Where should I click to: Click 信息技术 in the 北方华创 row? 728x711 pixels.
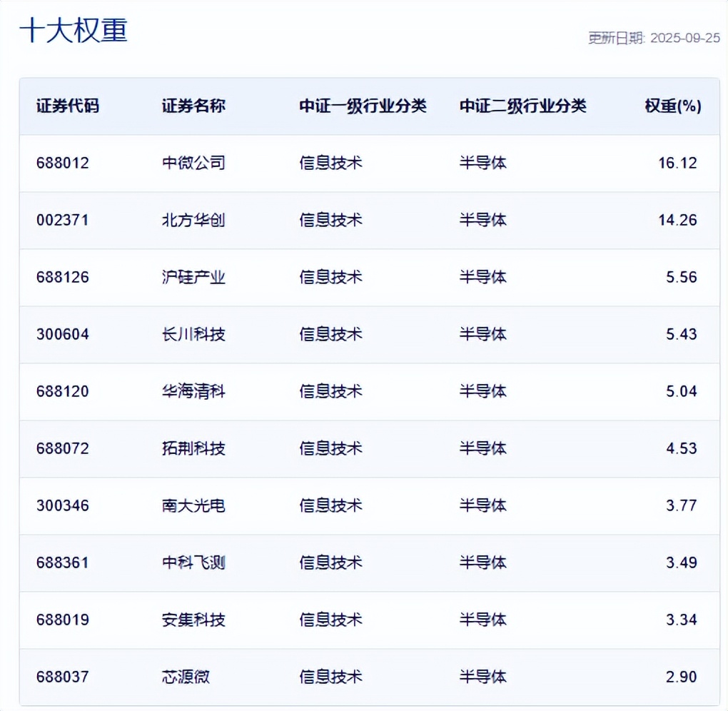pos(330,220)
